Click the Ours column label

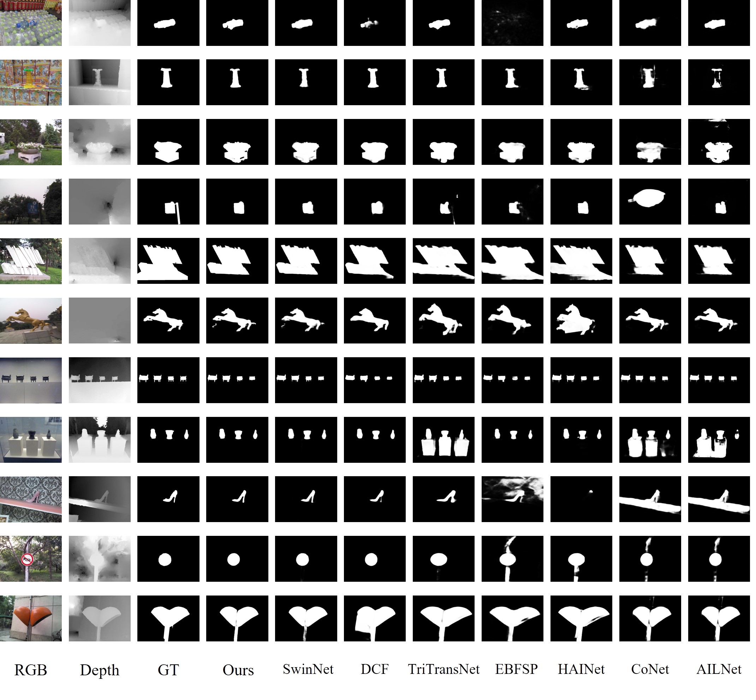238,670
